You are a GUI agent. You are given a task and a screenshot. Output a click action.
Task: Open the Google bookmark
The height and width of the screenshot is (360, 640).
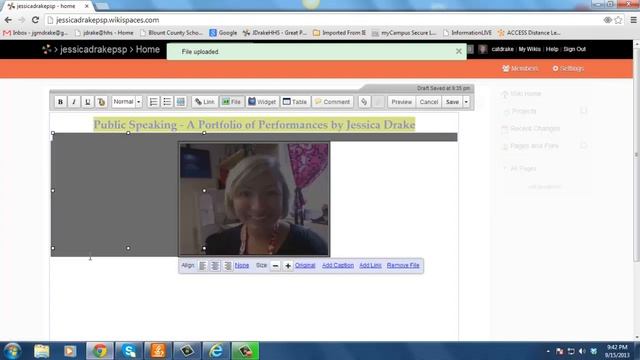tap(223, 33)
